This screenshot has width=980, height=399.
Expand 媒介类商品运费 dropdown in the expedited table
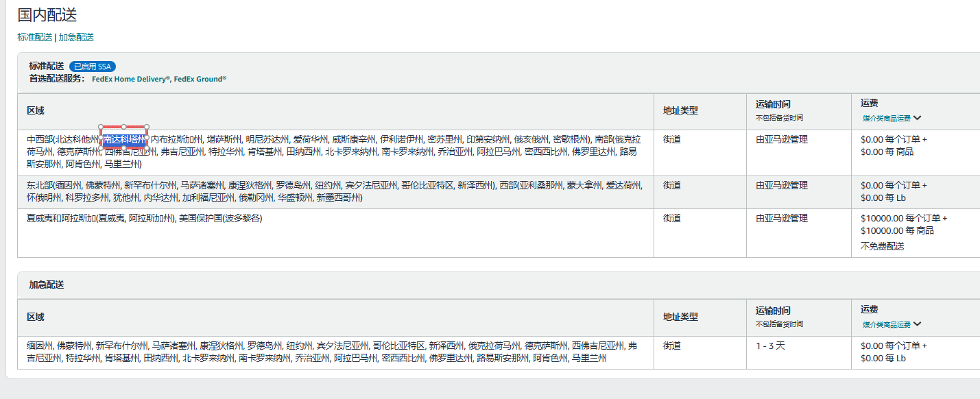[917, 324]
